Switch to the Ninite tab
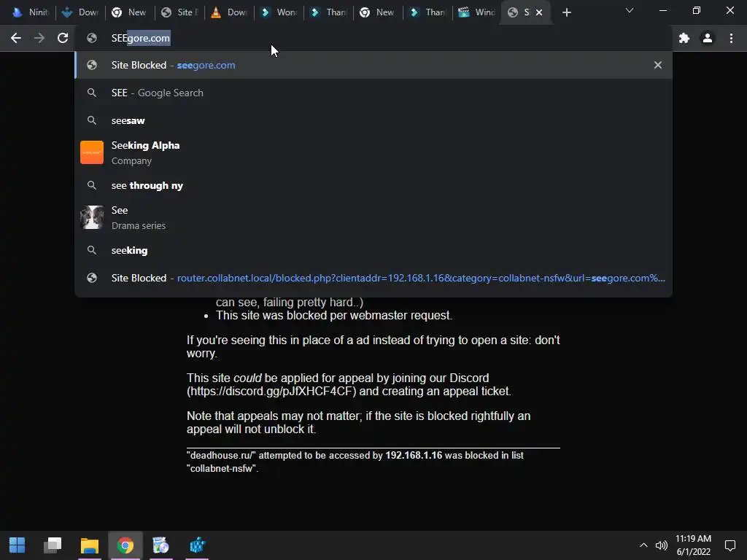The image size is (747, 560). pyautogui.click(x=30, y=12)
